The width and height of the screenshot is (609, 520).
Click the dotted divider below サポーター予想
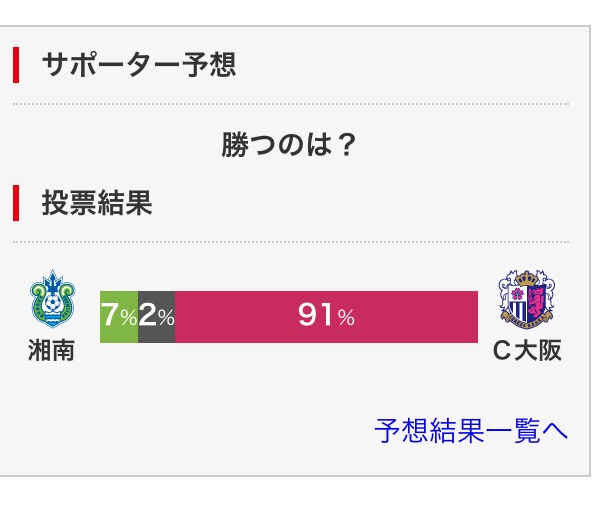tap(290, 104)
